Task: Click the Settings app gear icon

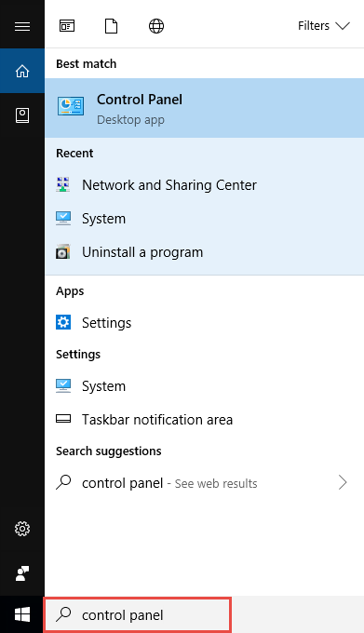Action: point(63,322)
